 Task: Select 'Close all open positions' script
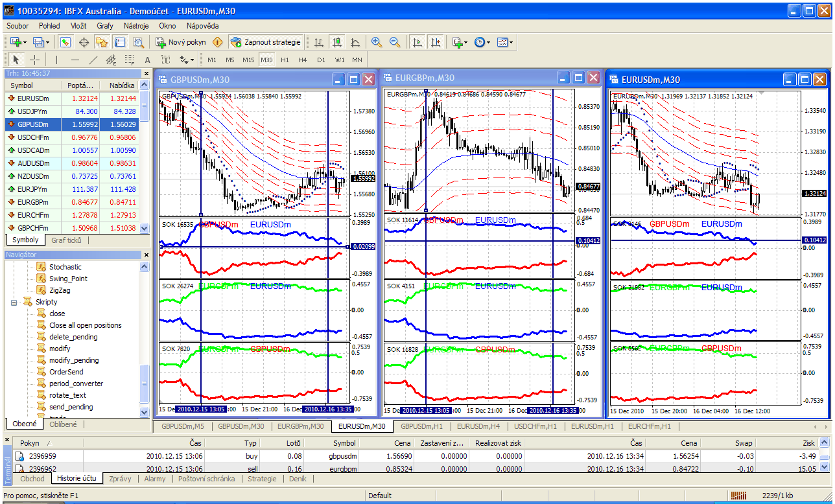click(85, 325)
